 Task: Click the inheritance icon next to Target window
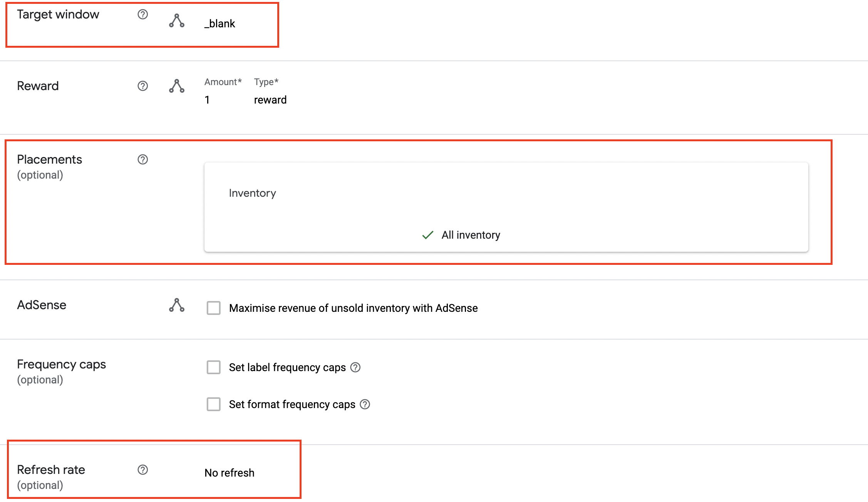(177, 21)
